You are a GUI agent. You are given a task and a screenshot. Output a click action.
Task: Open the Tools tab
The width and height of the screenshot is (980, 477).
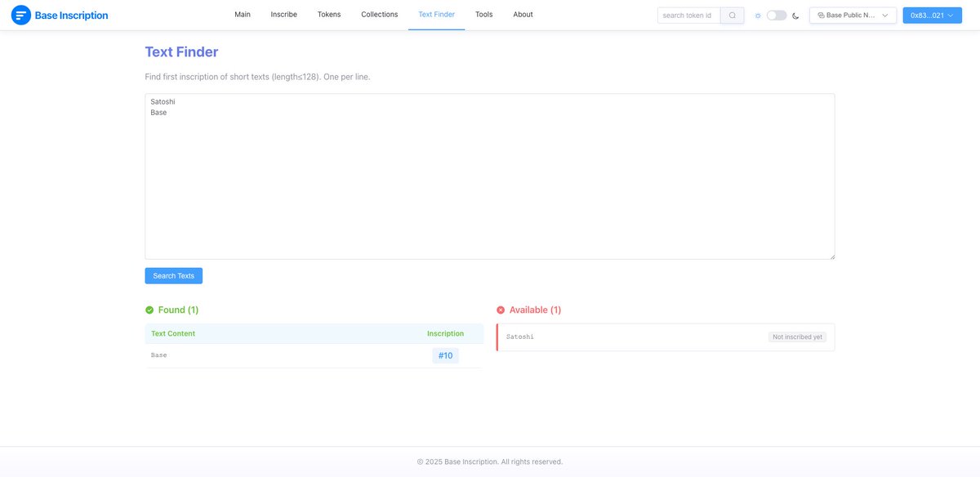484,15
